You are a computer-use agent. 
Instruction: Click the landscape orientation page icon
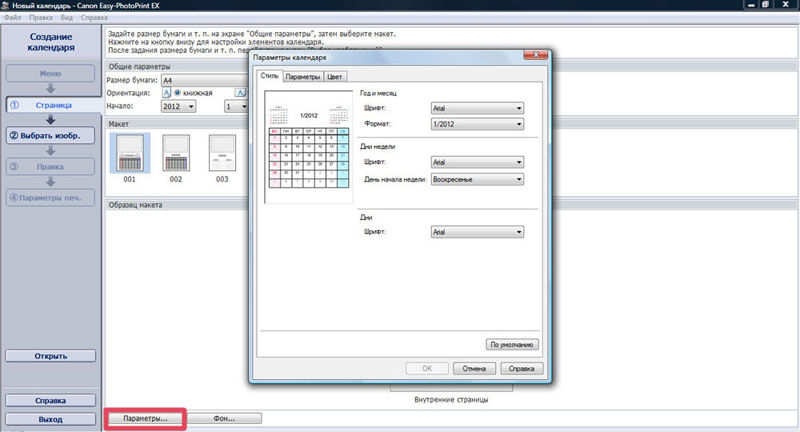(240, 93)
